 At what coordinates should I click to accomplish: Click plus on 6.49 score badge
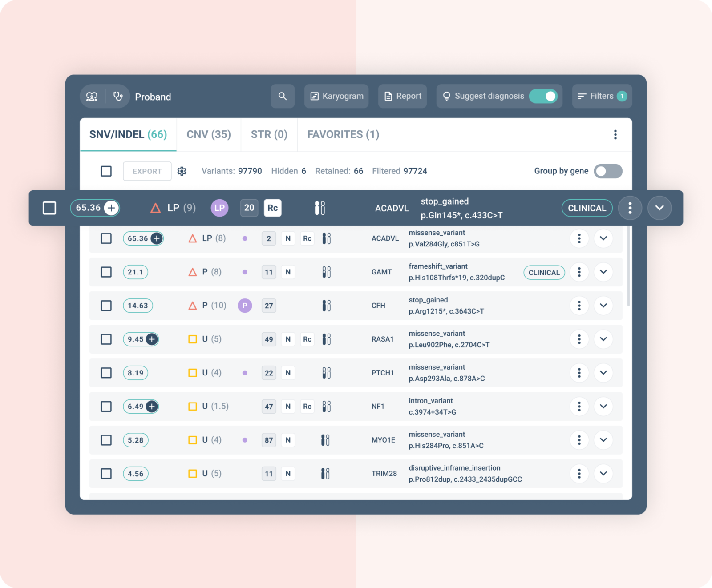click(152, 407)
